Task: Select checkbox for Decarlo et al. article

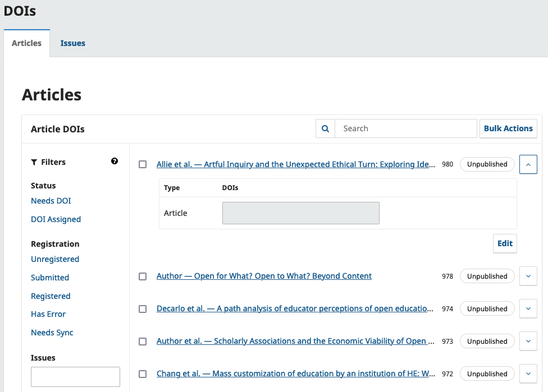Action: point(143,309)
